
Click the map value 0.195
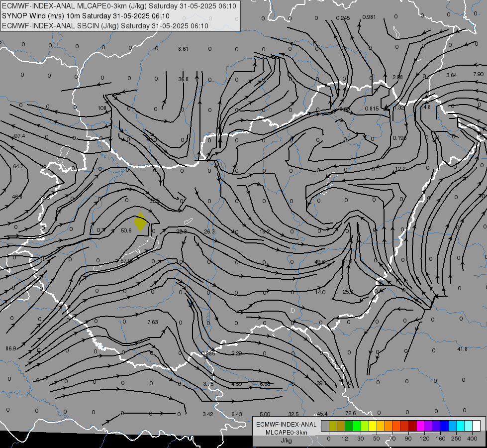click(x=399, y=138)
